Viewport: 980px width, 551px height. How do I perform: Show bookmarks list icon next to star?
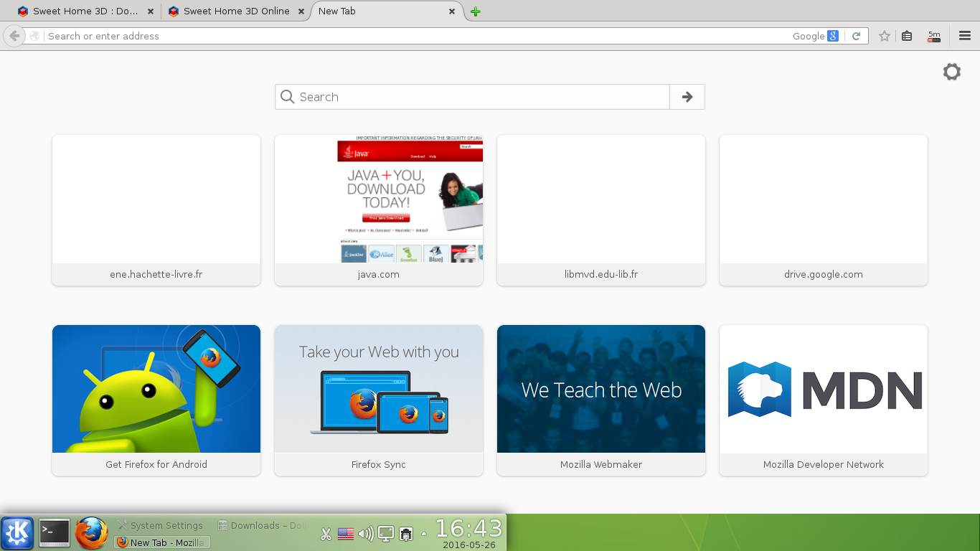tap(907, 36)
